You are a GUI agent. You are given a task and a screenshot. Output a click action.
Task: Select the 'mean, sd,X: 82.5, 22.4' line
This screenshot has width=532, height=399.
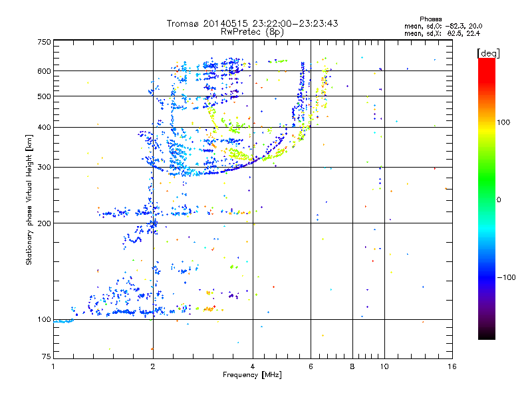[442, 33]
